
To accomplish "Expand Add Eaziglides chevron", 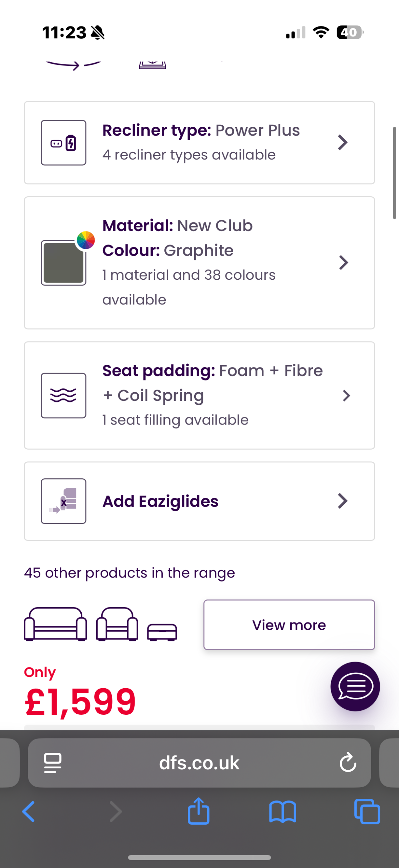I will tap(343, 501).
